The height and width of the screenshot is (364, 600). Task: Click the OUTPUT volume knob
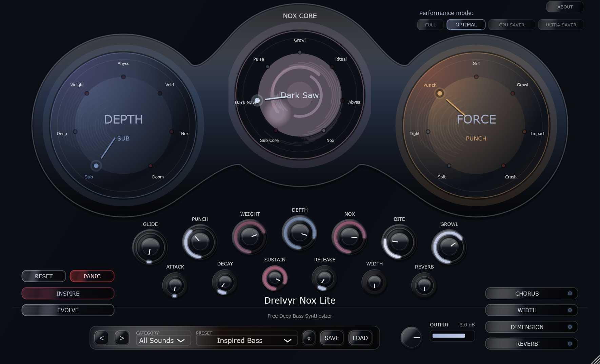[411, 337]
